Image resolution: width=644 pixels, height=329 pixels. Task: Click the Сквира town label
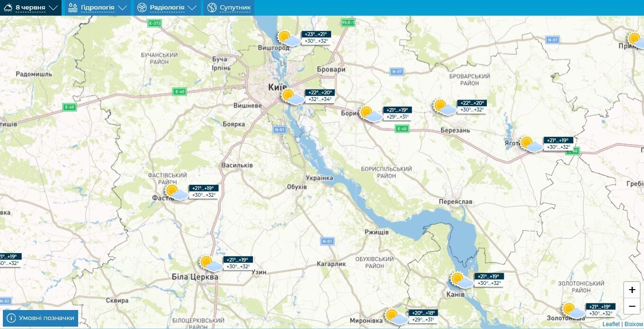pos(117,301)
